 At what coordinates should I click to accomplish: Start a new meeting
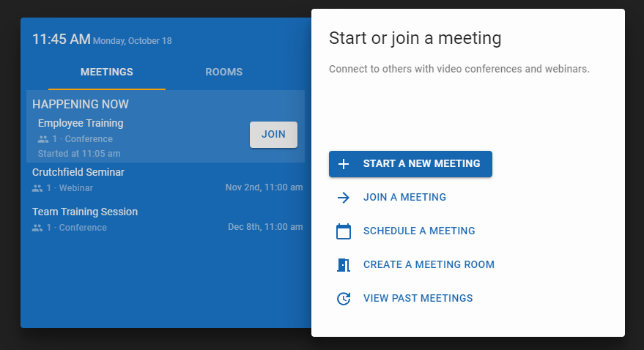(421, 164)
